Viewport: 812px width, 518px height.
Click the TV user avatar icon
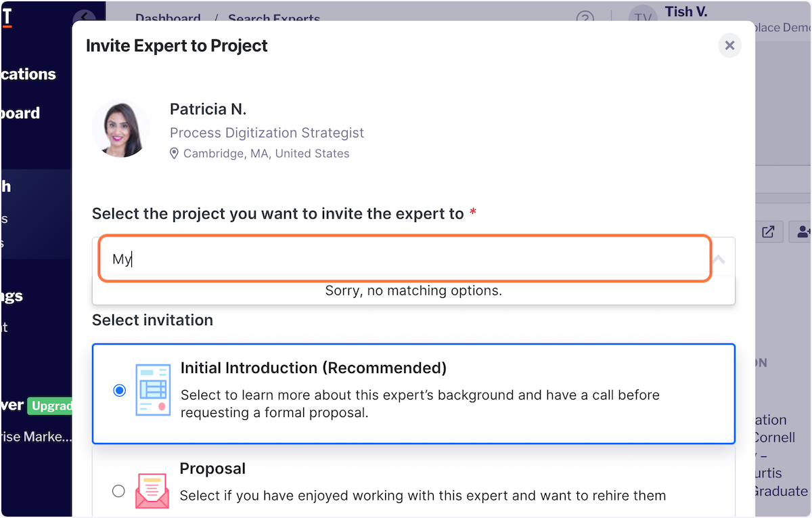(x=642, y=18)
